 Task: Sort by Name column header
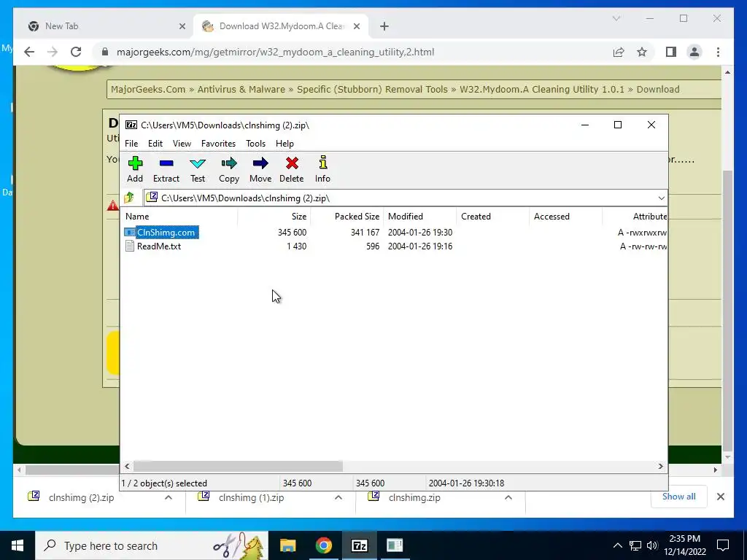point(179,216)
